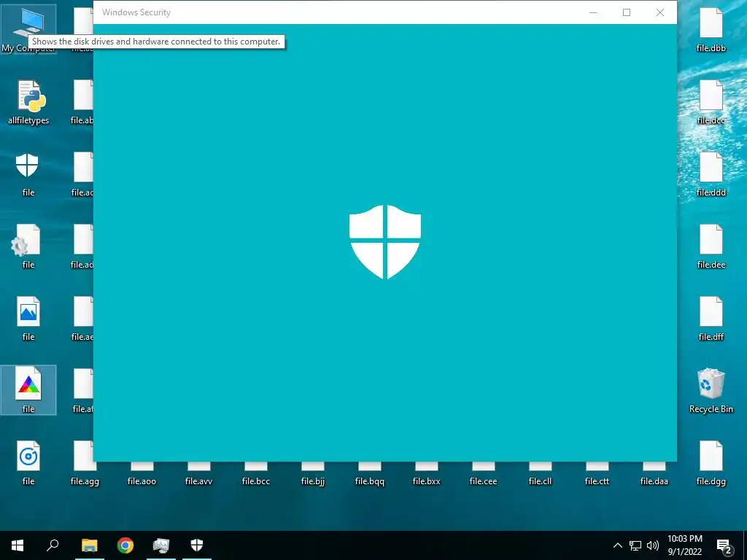Select file.dcc on the desktop

(x=711, y=102)
